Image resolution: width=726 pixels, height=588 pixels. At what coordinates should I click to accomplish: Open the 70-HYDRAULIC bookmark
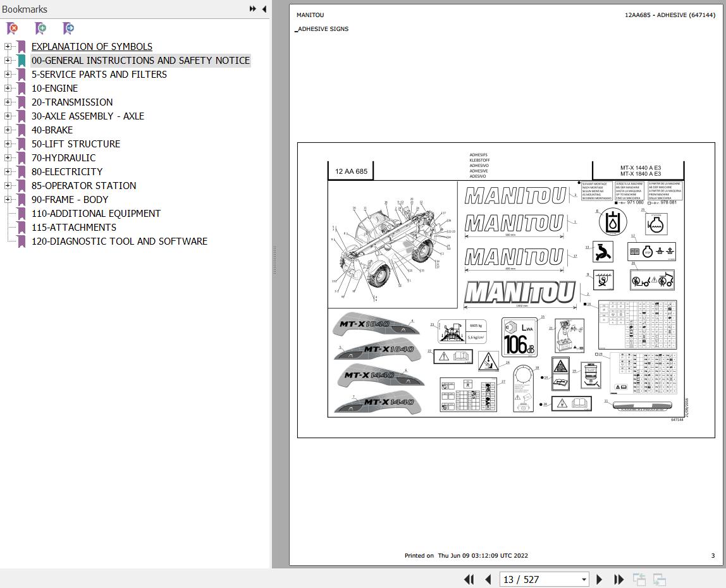pos(63,158)
